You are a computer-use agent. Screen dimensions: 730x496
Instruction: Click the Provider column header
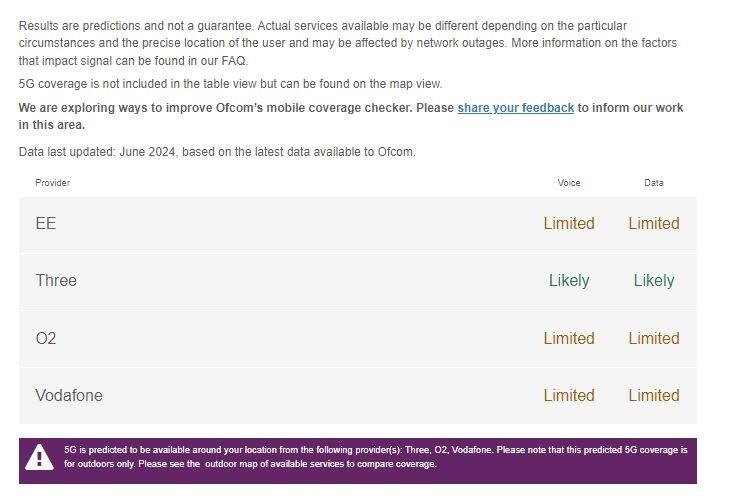[53, 183]
